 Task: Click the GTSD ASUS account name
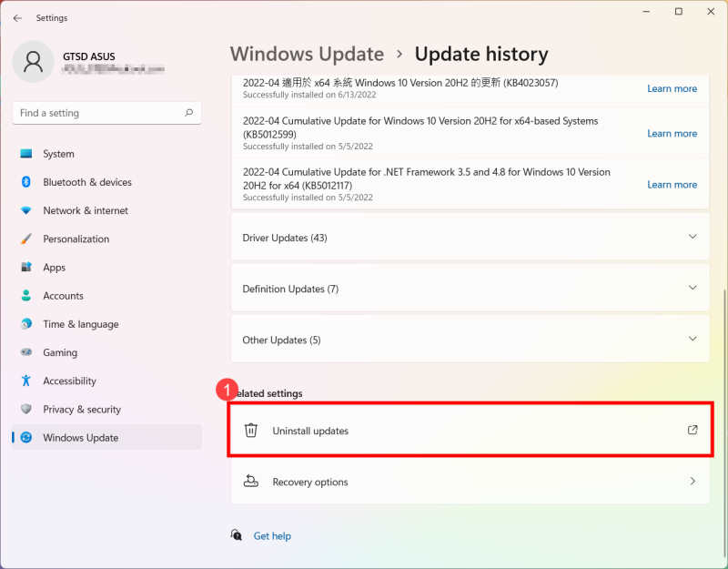88,56
